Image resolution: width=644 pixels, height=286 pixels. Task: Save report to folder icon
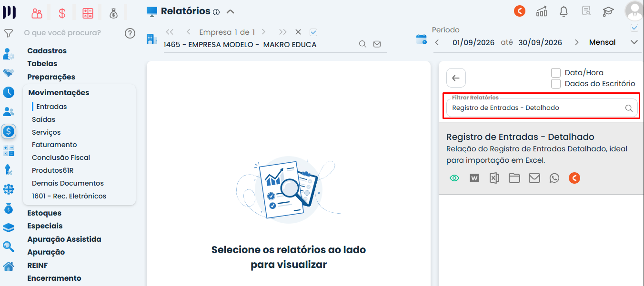514,178
